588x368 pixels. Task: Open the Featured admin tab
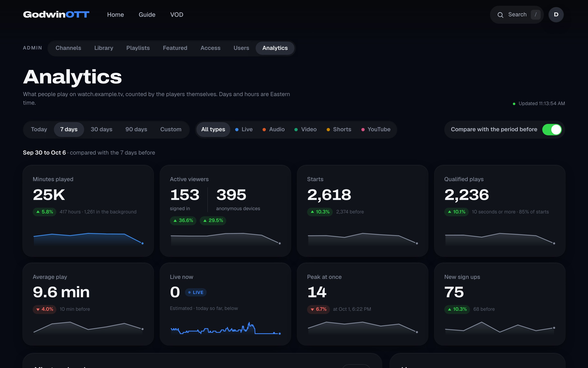click(x=175, y=48)
